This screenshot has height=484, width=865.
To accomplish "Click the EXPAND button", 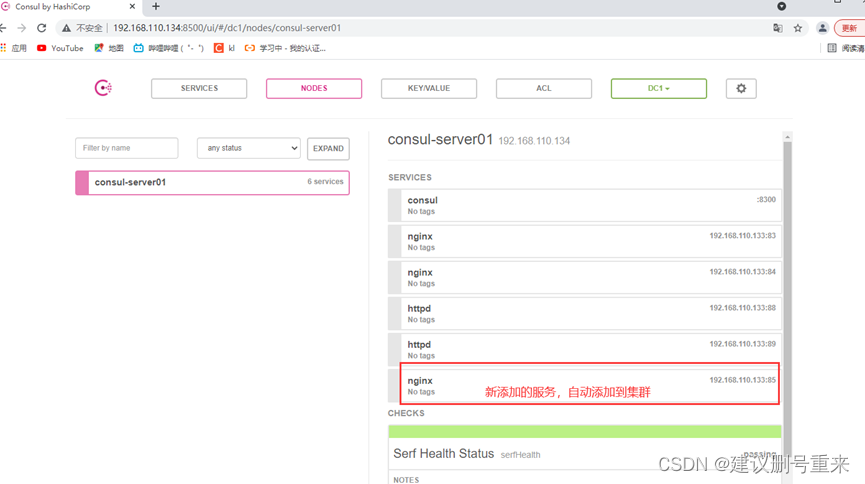I will point(328,148).
